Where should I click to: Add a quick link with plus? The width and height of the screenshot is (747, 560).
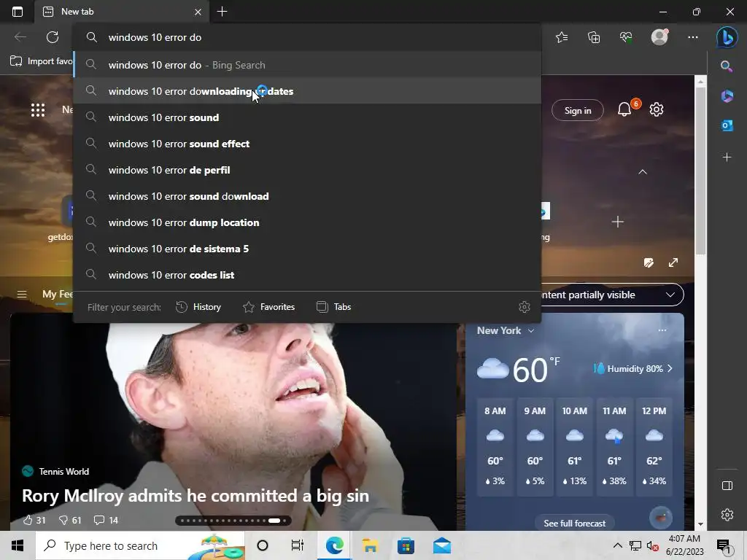[617, 222]
